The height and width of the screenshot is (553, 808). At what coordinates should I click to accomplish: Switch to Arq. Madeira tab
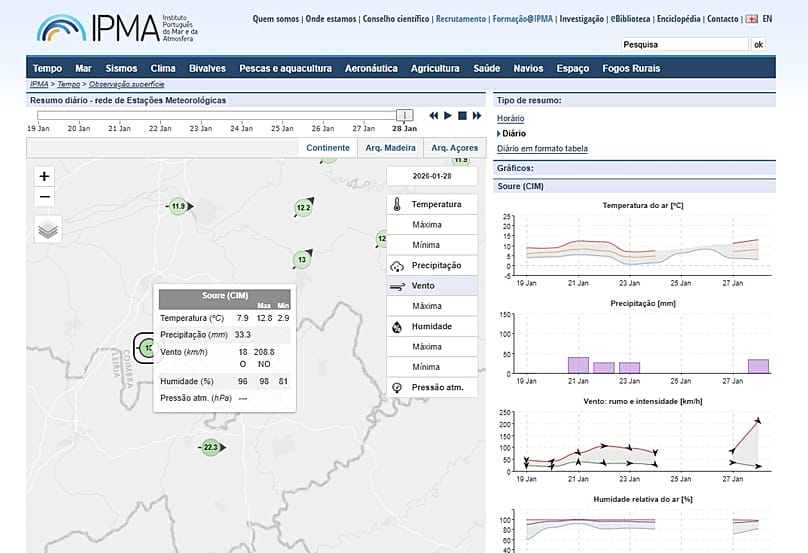coord(390,148)
